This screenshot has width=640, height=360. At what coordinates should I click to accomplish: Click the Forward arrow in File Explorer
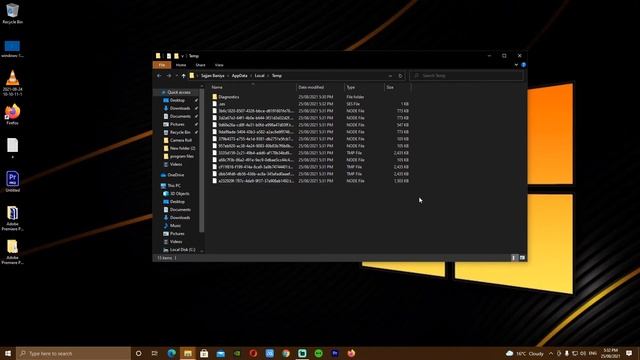coord(169,76)
